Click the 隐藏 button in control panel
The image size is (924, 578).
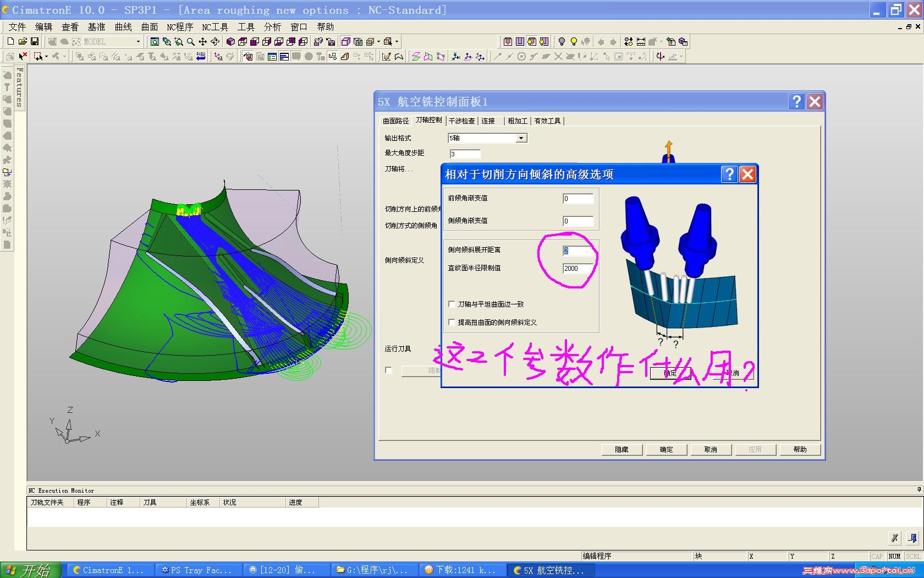[622, 450]
